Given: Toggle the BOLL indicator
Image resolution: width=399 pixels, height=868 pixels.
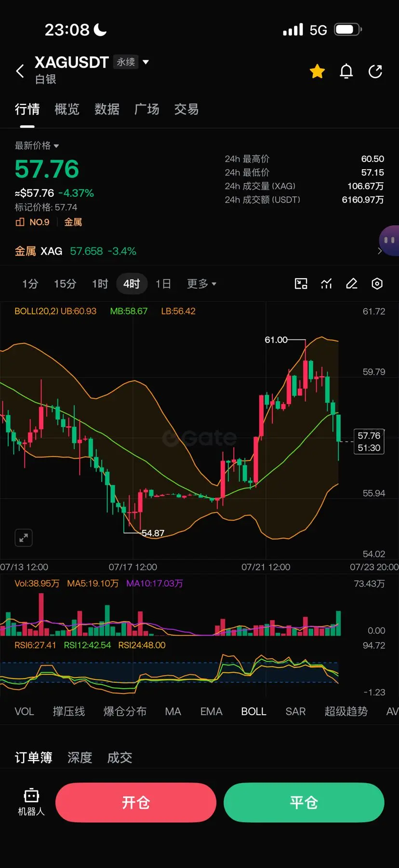Looking at the screenshot, I should click(254, 711).
